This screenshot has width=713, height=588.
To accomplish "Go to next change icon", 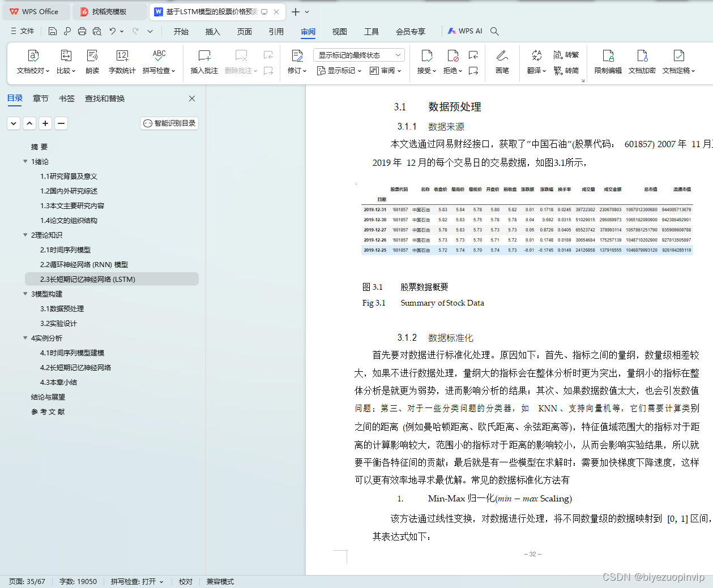I will [x=473, y=71].
